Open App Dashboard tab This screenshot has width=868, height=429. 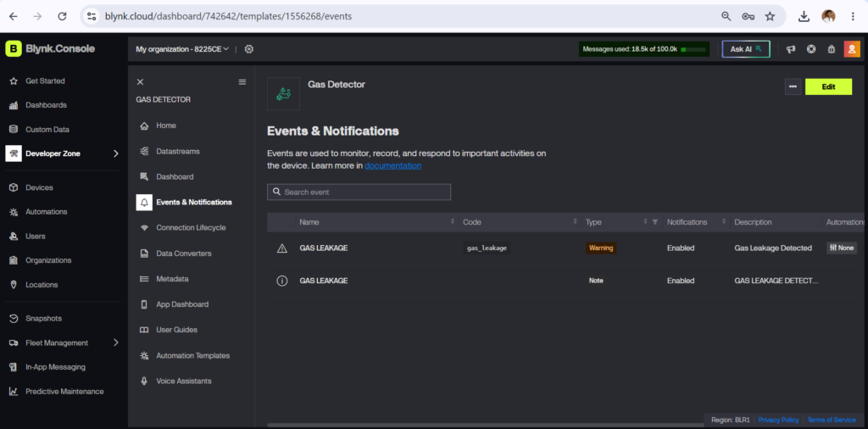coord(182,304)
